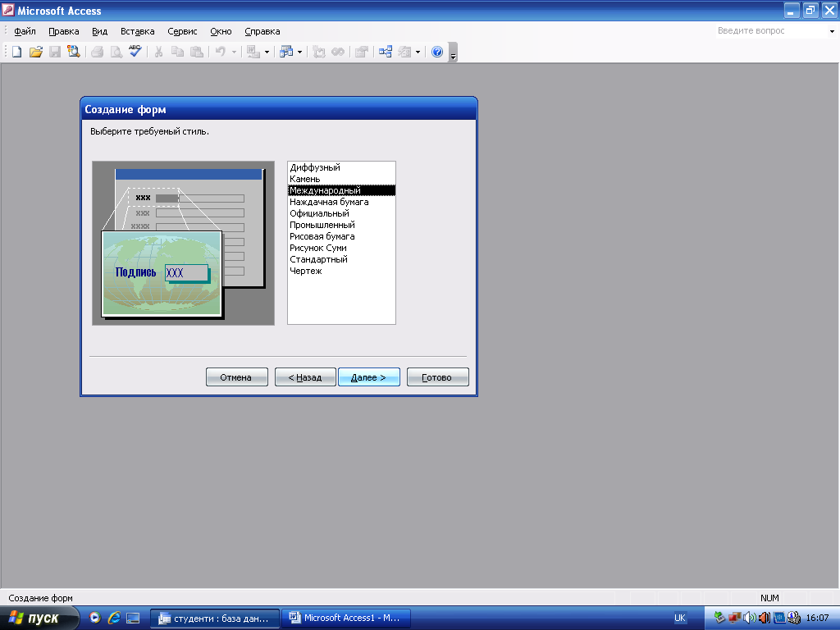Click the blue Help question mark icon
Viewport: 840px width, 630px height.
pos(437,52)
